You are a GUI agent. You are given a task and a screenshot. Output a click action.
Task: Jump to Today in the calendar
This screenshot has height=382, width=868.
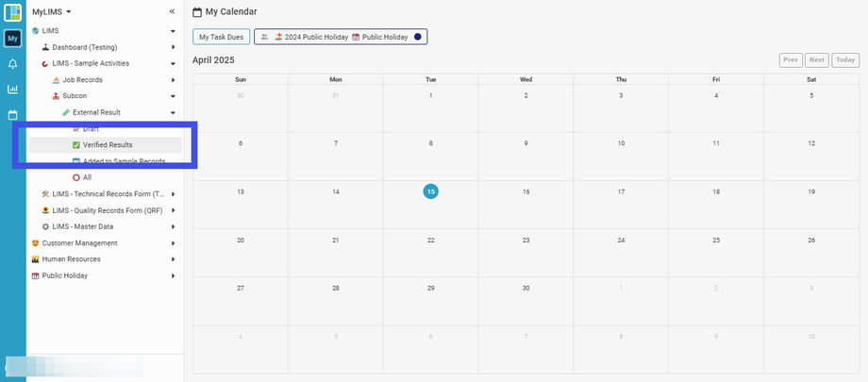[x=845, y=59]
